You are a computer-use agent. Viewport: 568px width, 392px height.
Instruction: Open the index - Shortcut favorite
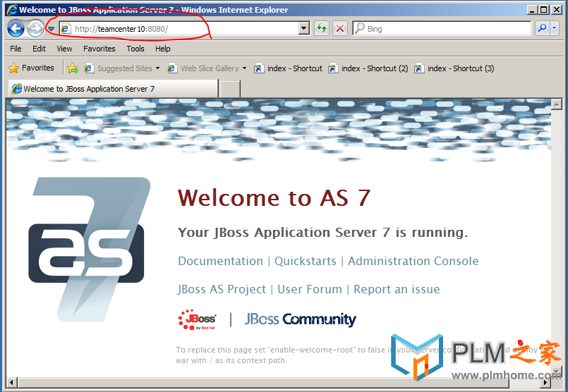pyautogui.click(x=288, y=68)
